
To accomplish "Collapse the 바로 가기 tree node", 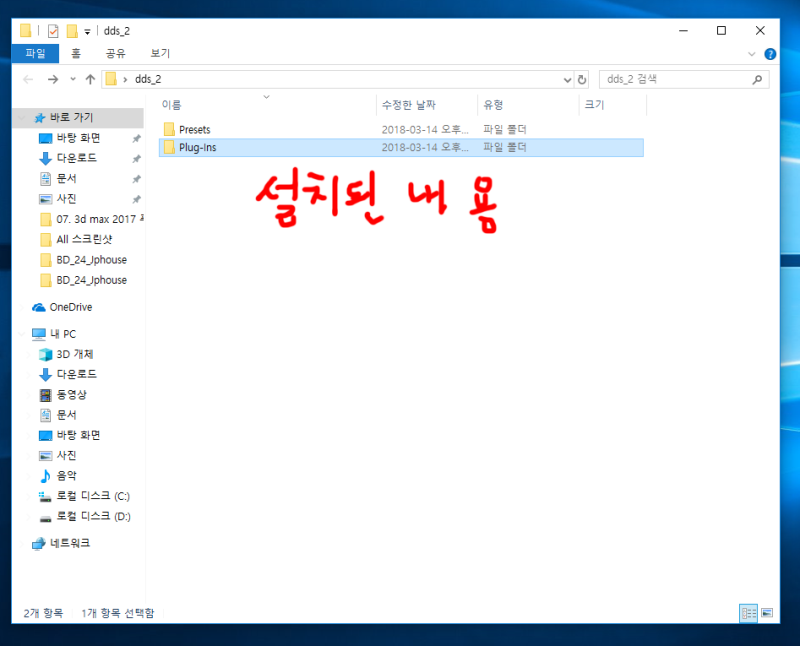I will (x=21, y=118).
